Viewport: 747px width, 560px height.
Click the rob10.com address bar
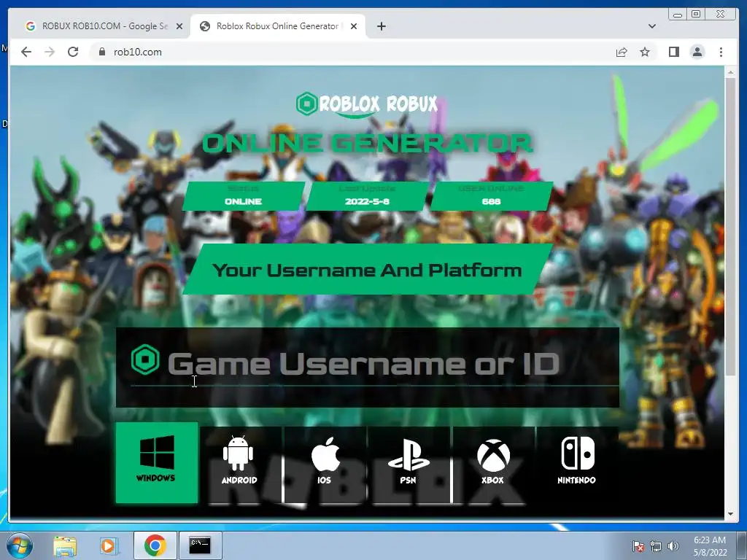pos(352,52)
